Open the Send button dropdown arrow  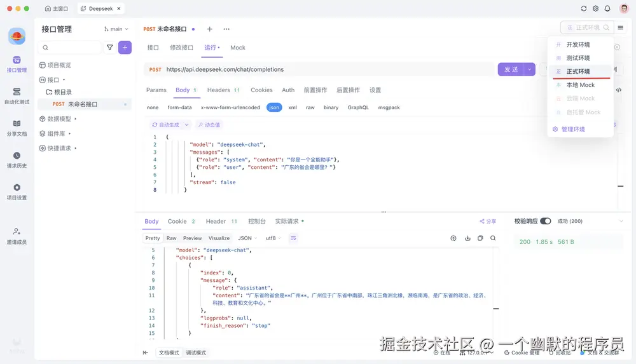click(529, 69)
